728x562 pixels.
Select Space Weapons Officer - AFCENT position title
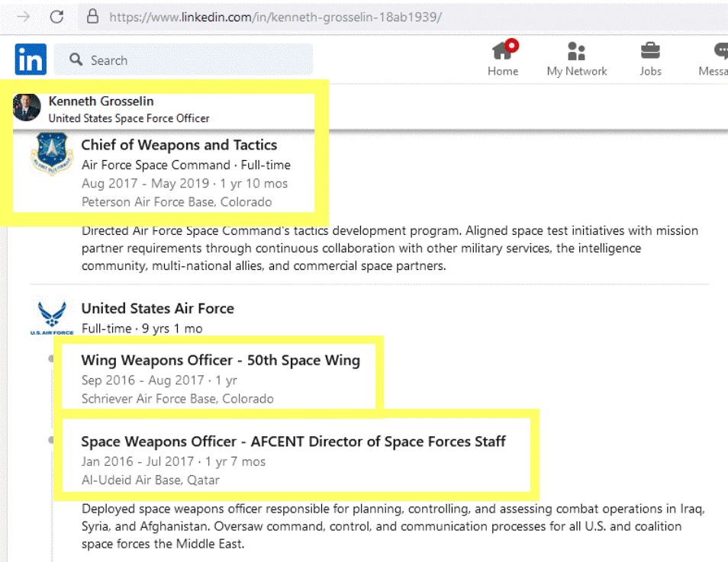click(x=294, y=442)
